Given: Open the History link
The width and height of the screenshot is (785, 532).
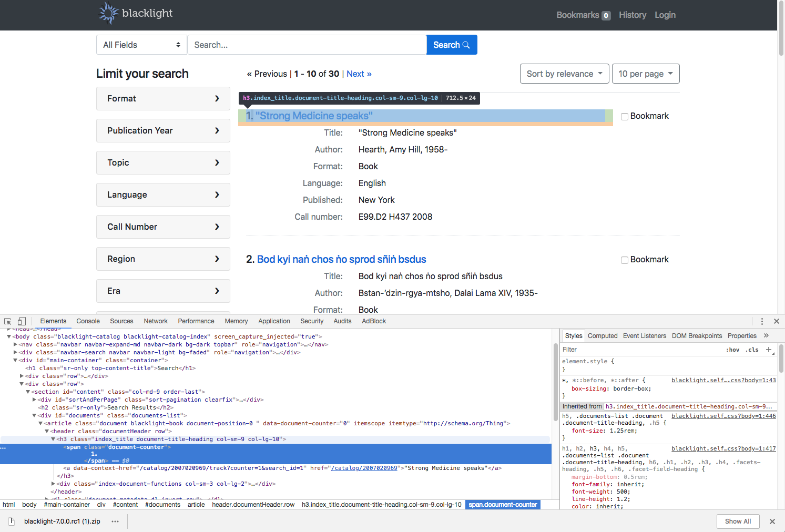Looking at the screenshot, I should (x=633, y=15).
